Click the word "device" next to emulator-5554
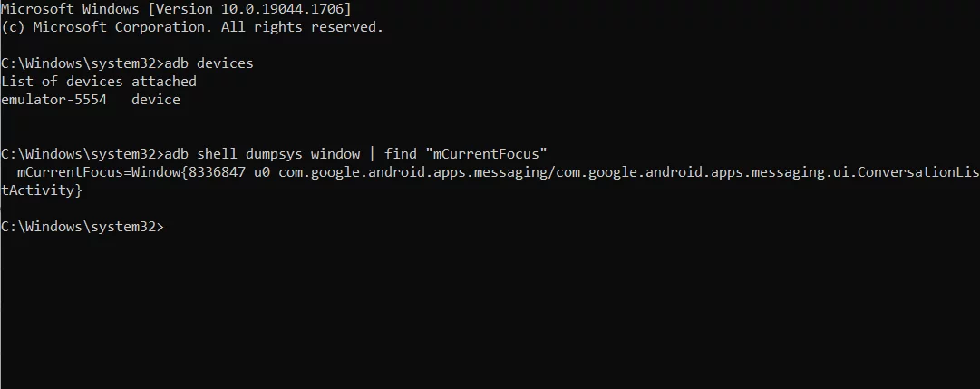This screenshot has height=389, width=980. [x=156, y=100]
